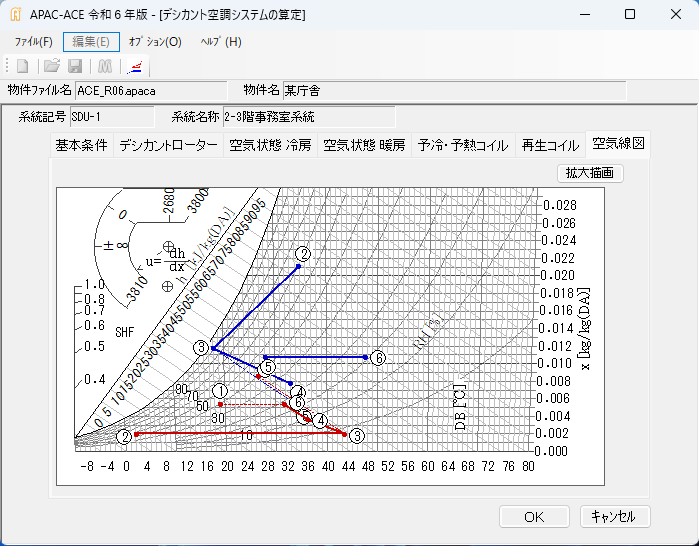Click the DB [°C] axis label

(x=460, y=407)
